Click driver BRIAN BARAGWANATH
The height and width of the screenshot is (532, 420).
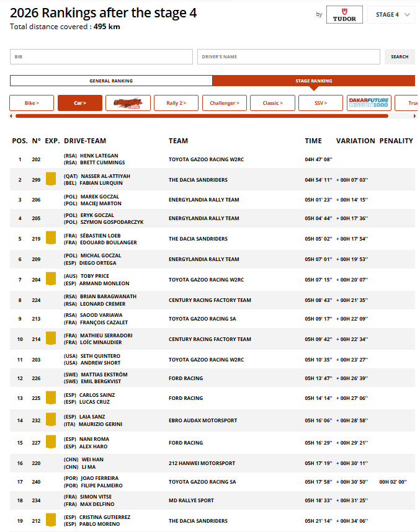[x=109, y=296]
